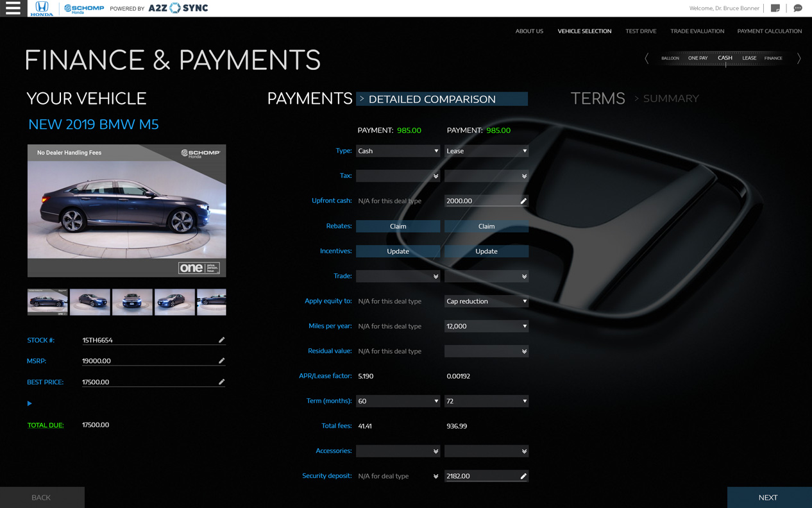This screenshot has width=812, height=508.
Task: Click the MSRP edit pencil icon
Action: click(x=221, y=361)
